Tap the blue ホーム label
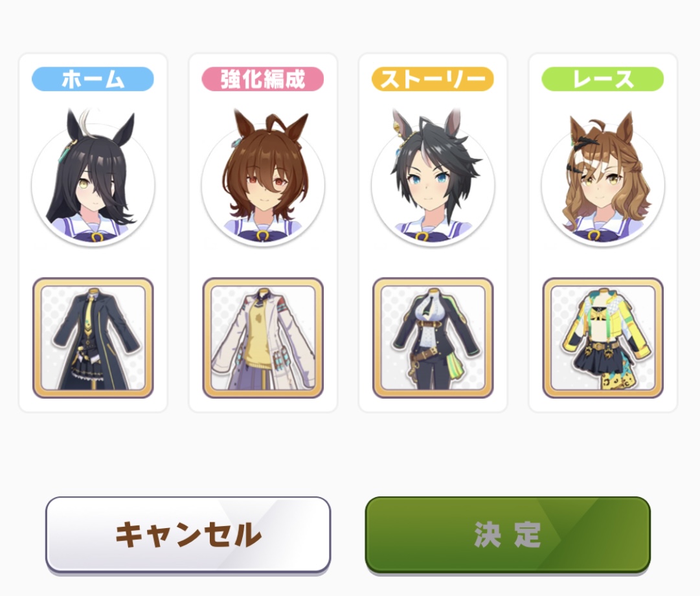 coord(93,79)
